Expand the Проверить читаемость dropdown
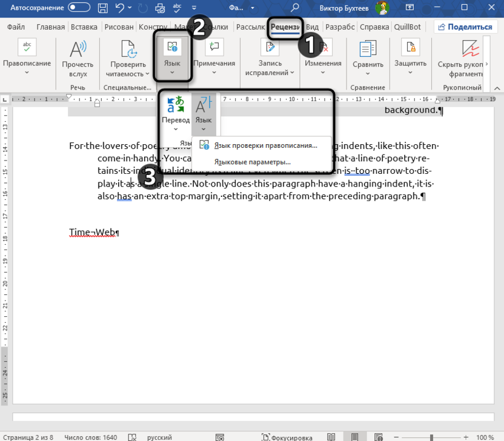 (147, 74)
